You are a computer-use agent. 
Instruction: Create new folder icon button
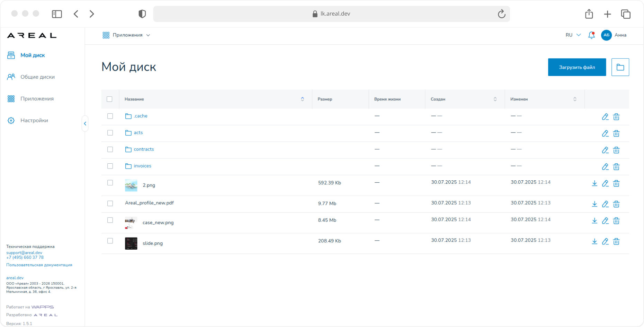point(620,67)
